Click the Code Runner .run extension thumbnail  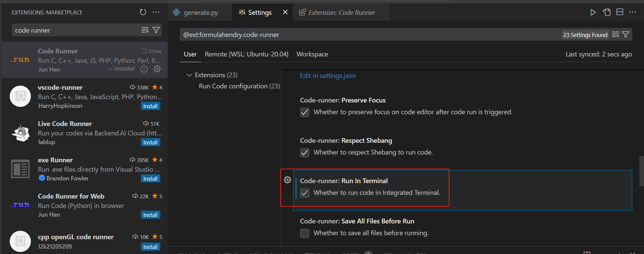click(20, 60)
